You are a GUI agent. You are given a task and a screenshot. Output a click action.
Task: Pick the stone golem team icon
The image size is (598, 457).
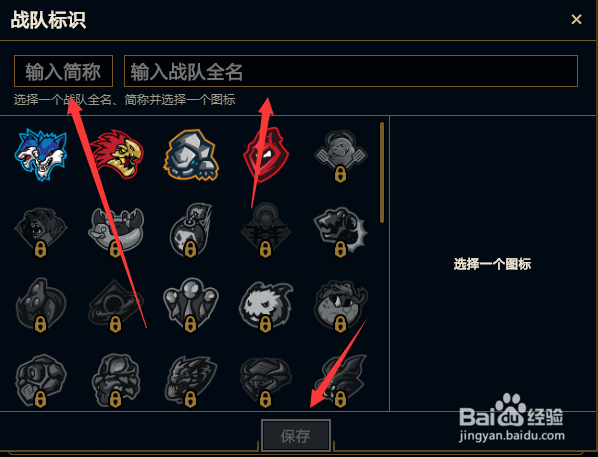click(x=191, y=155)
